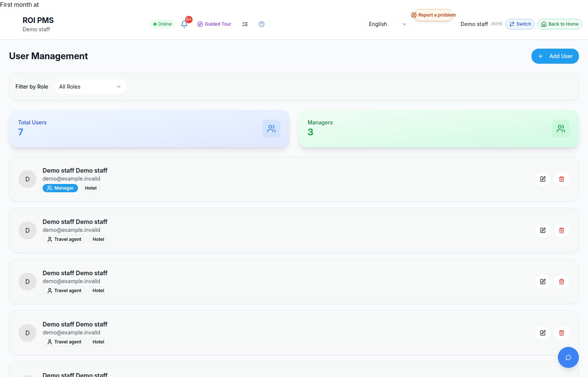This screenshot has width=588, height=377.
Task: Click the Online status badge
Action: tap(162, 24)
